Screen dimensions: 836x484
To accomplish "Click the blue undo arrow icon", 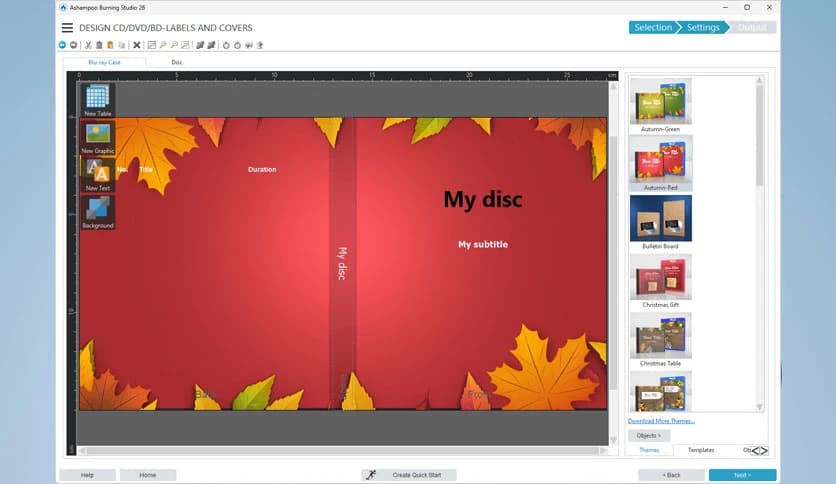I will 63,45.
